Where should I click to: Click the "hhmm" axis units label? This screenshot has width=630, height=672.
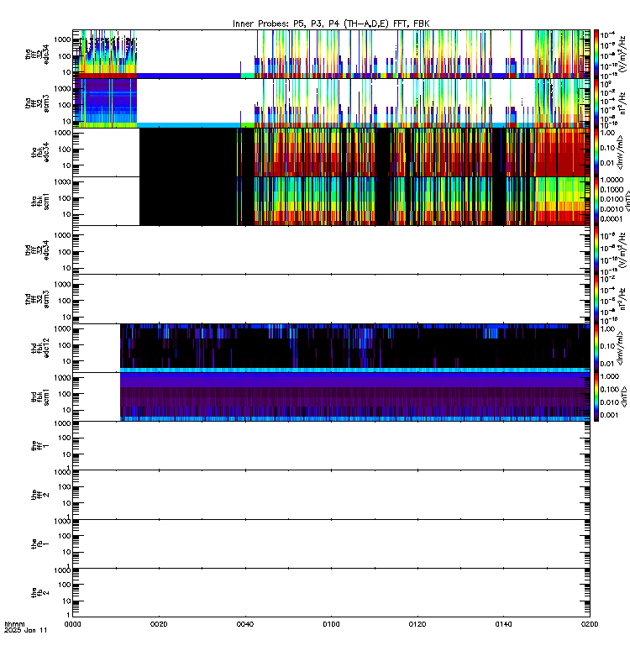click(x=14, y=624)
